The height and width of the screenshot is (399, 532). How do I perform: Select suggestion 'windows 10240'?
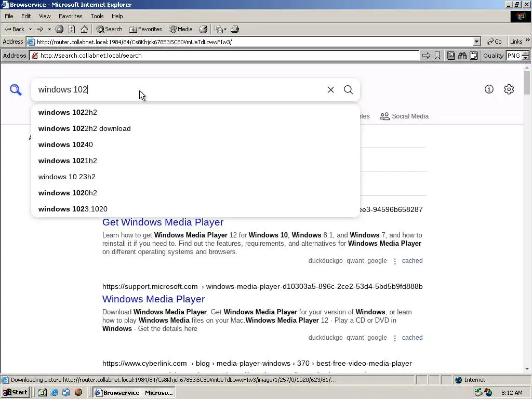tap(195, 144)
